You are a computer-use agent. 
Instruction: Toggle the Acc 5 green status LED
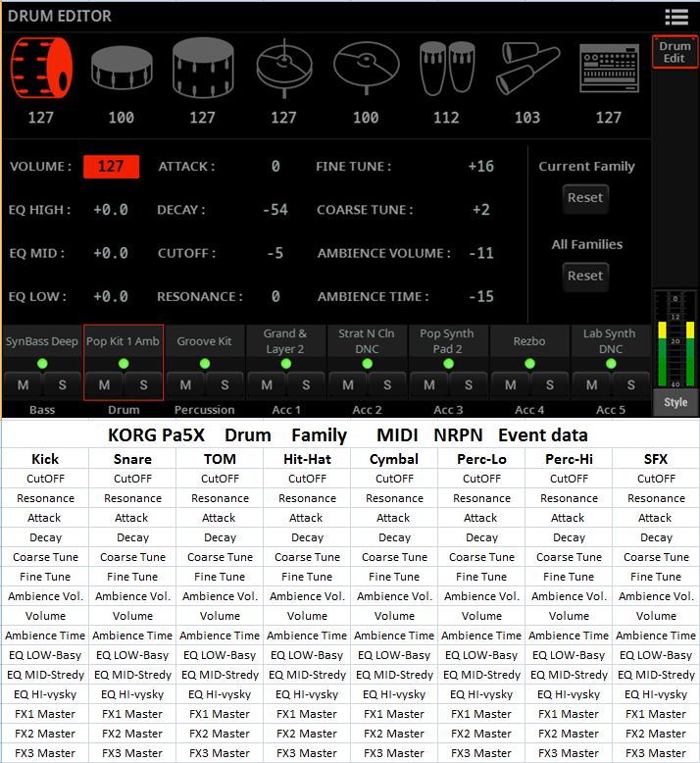tap(611, 364)
